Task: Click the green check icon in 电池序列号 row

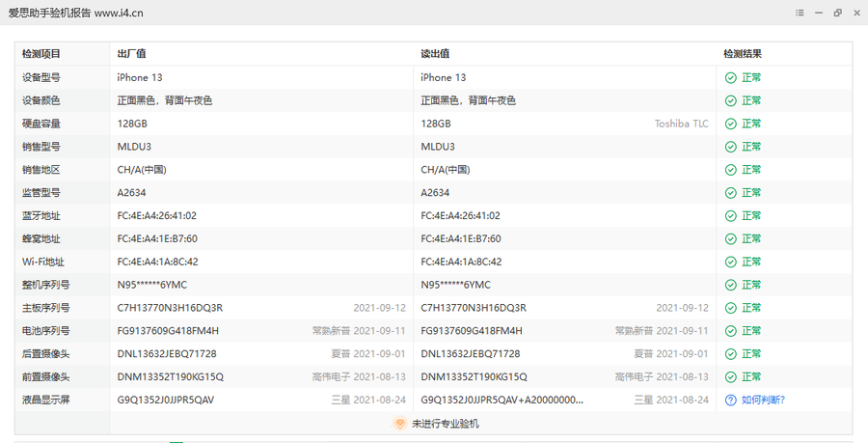Action: coord(731,331)
